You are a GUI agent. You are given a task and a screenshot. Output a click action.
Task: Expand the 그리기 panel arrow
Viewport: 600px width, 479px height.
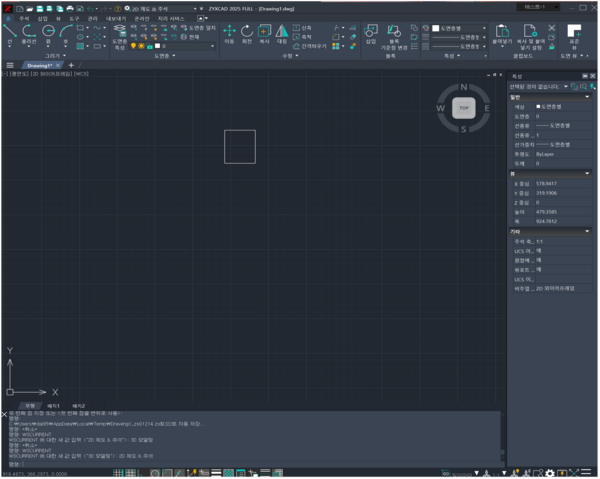(64, 56)
